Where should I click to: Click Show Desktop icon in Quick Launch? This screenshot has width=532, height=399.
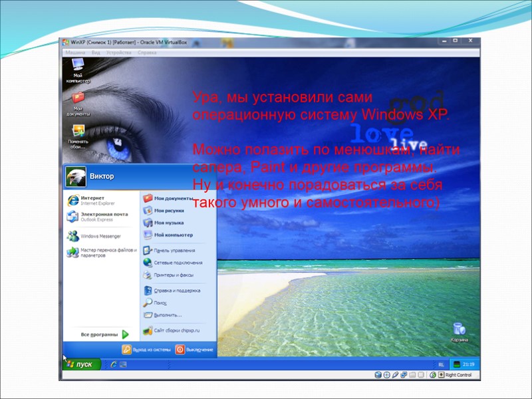[123, 364]
